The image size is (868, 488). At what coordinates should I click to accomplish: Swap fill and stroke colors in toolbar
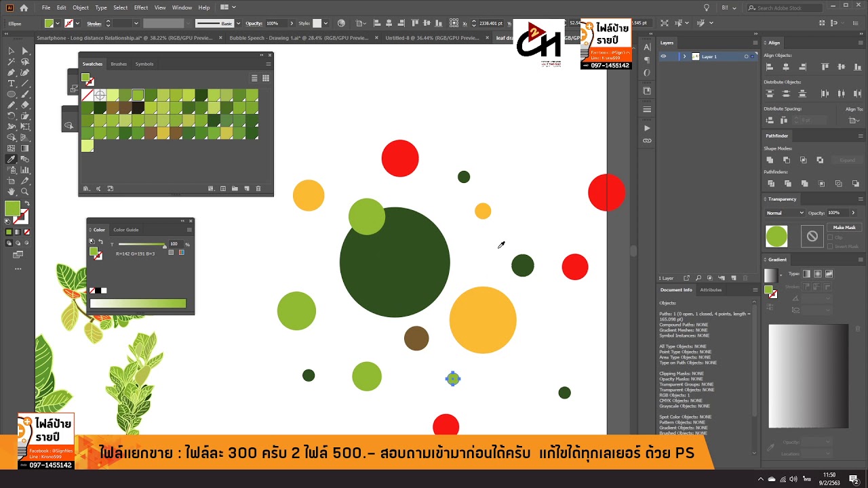26,203
